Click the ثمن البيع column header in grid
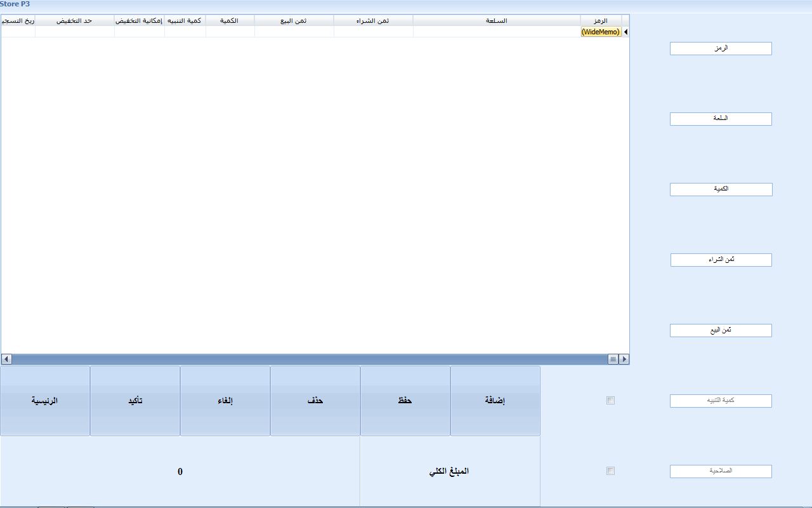The height and width of the screenshot is (508, 812). coord(294,21)
